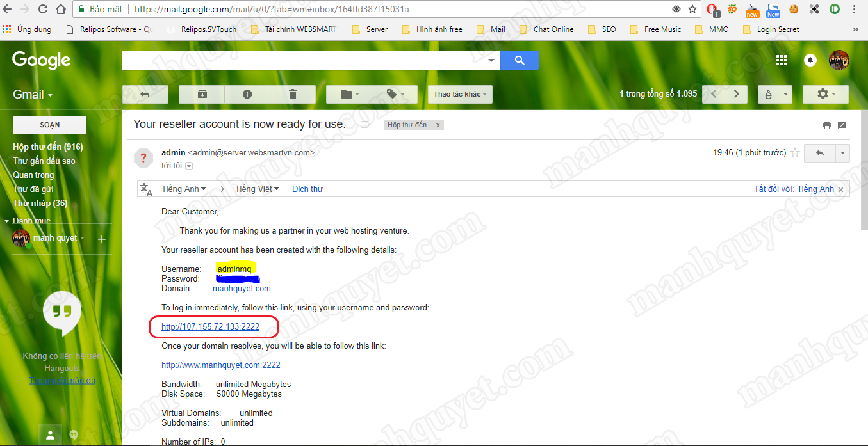Open the http://www.manhquyet.com:2222 link
The height and width of the screenshot is (446, 868).
point(221,365)
